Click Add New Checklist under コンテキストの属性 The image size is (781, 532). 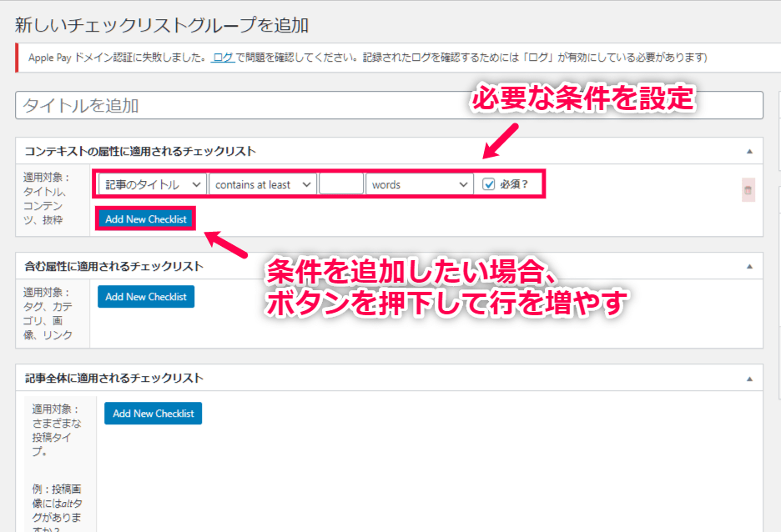pos(145,219)
